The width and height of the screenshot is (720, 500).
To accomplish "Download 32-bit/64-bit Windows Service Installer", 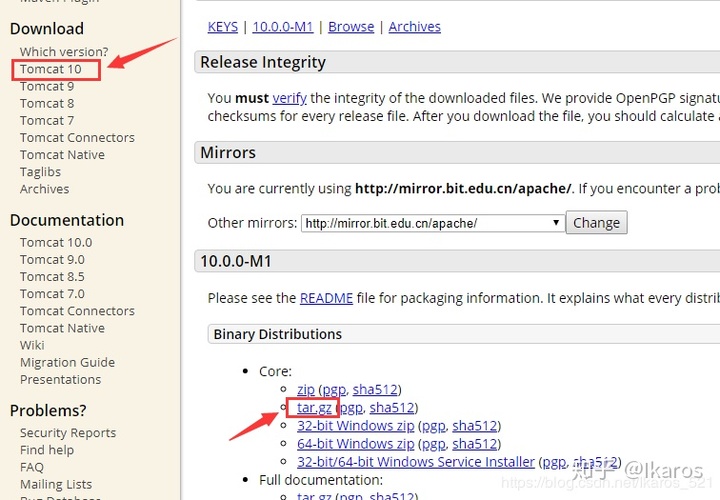I will click(x=416, y=461).
